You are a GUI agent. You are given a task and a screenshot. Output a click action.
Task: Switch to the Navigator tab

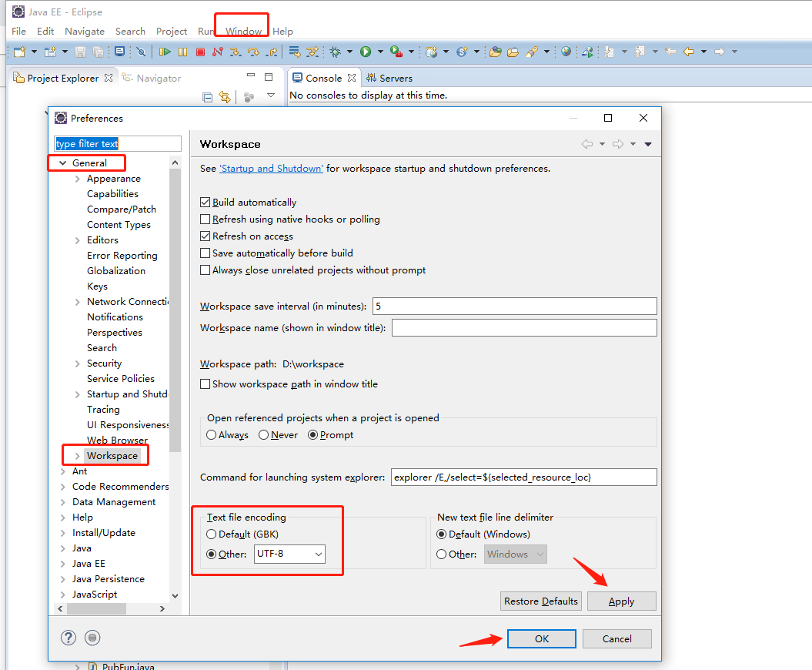click(x=152, y=79)
